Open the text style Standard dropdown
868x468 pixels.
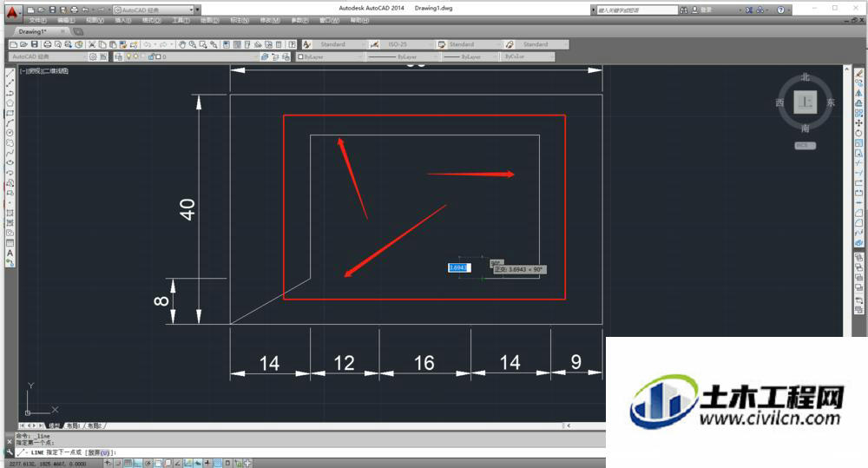pyautogui.click(x=339, y=44)
